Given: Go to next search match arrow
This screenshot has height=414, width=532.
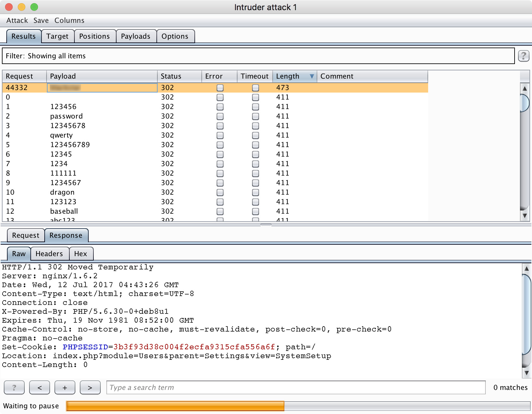Looking at the screenshot, I should pyautogui.click(x=90, y=387).
